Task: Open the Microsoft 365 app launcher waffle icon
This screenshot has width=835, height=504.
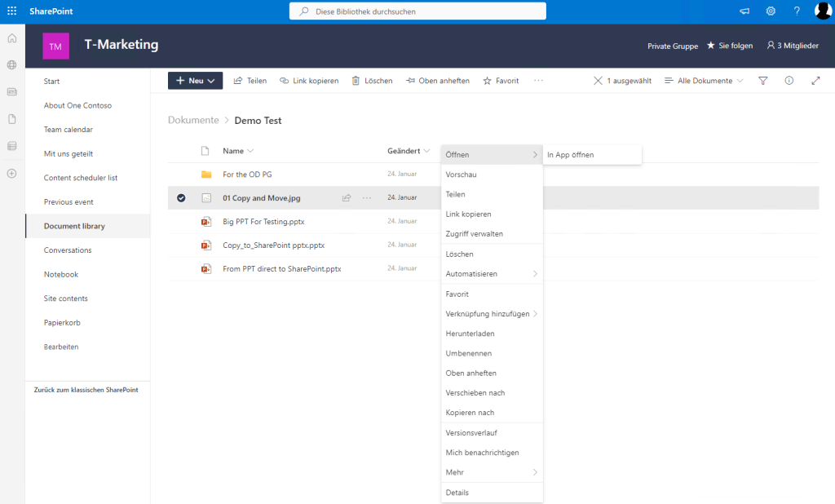Action: pos(11,11)
